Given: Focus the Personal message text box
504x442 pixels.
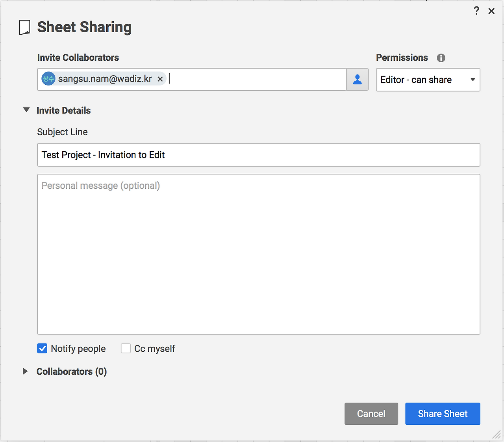Looking at the screenshot, I should coord(258,254).
